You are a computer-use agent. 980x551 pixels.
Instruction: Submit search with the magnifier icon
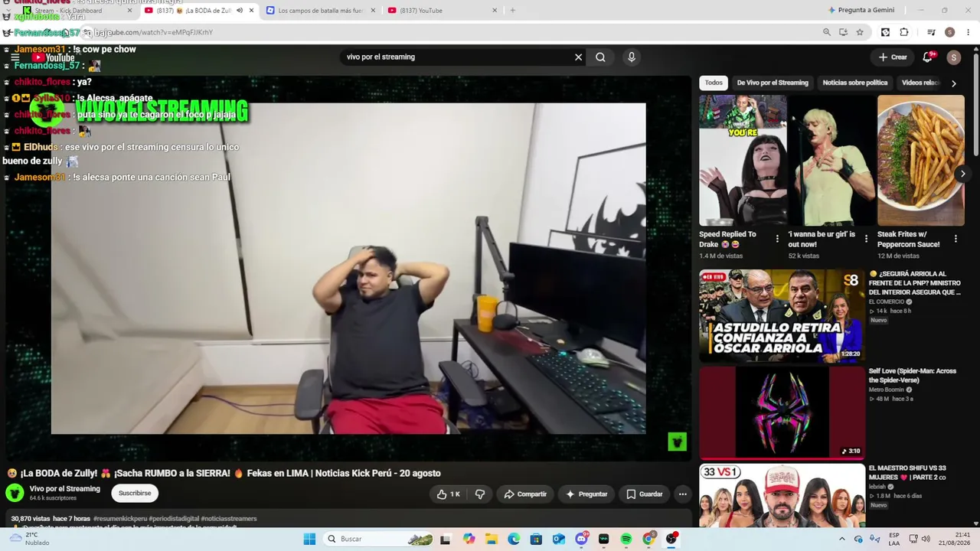pyautogui.click(x=600, y=57)
